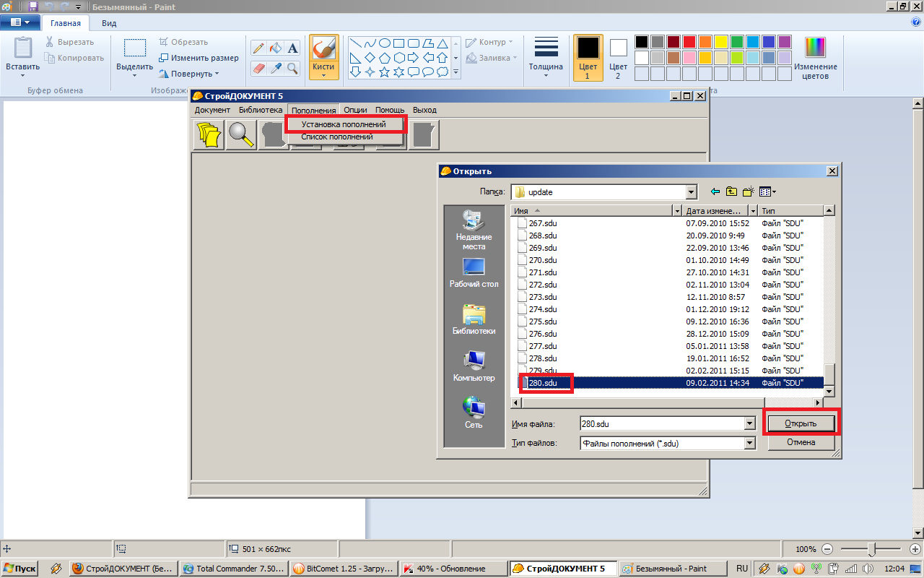Choose Установка пополнений menu item

[344, 124]
